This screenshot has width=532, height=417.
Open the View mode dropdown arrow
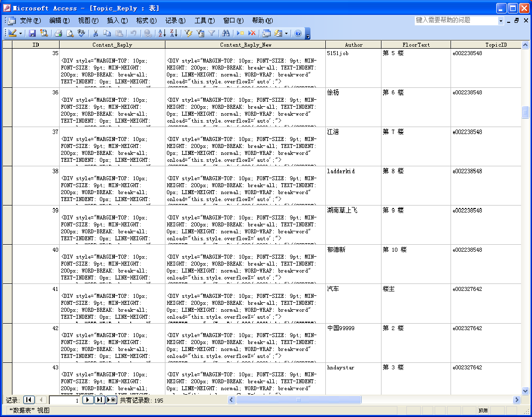coord(20,33)
